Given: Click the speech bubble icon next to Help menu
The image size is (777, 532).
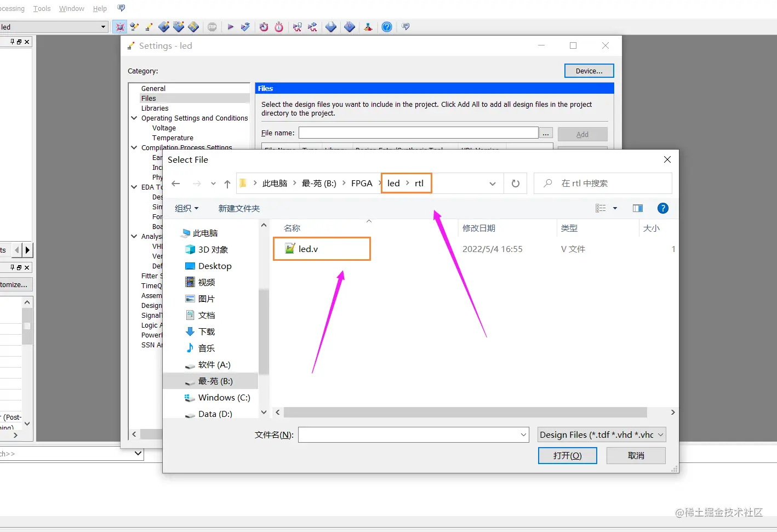Looking at the screenshot, I should [121, 8].
